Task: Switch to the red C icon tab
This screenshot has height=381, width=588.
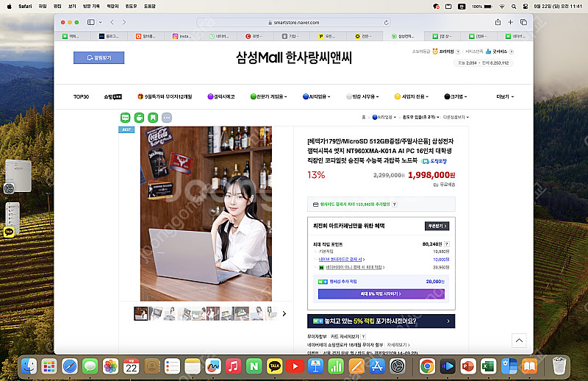Action: pos(254,36)
